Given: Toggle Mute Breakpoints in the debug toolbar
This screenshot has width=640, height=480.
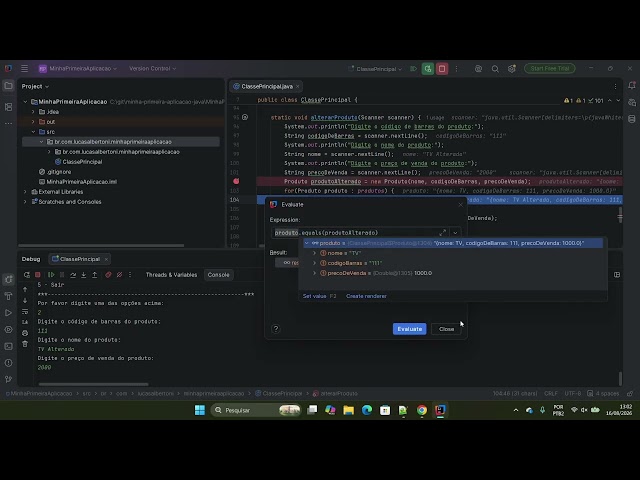Looking at the screenshot, I should tap(119, 275).
